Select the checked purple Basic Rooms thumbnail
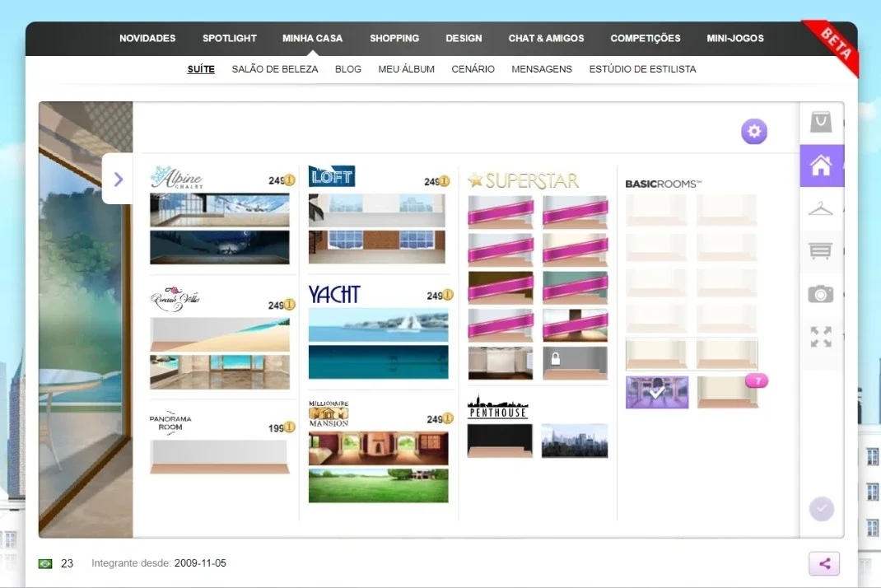 point(657,392)
